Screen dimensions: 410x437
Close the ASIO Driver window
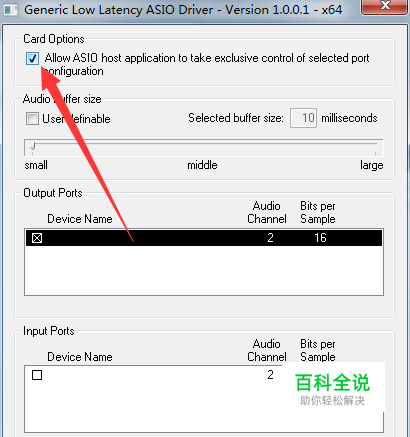[385, 6]
